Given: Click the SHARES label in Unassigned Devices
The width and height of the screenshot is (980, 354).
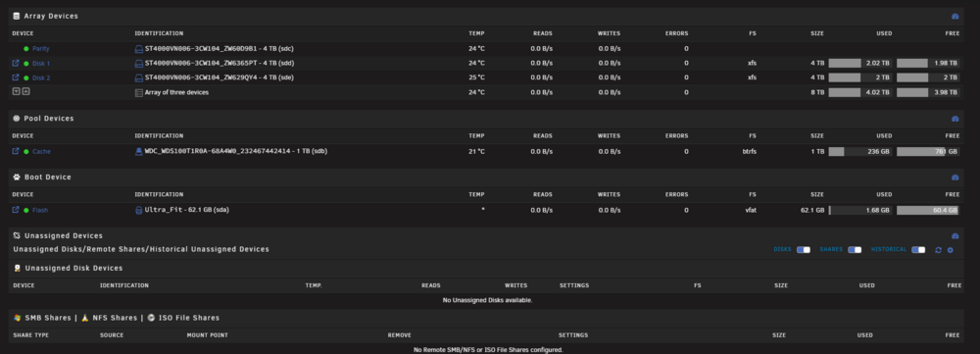Looking at the screenshot, I should [831, 249].
